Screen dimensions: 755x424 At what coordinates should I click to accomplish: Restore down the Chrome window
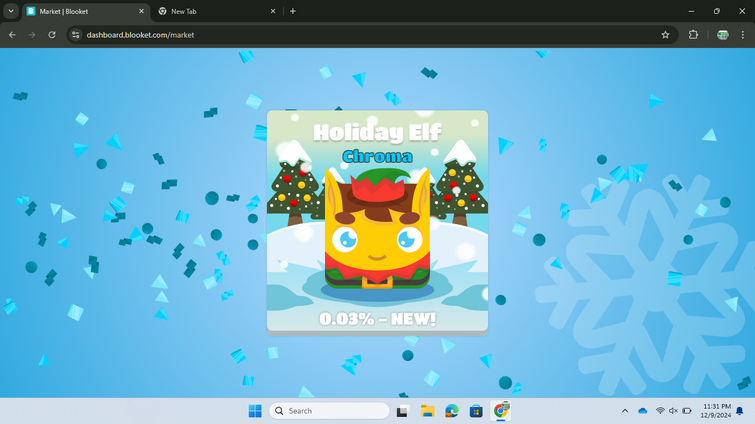click(717, 11)
